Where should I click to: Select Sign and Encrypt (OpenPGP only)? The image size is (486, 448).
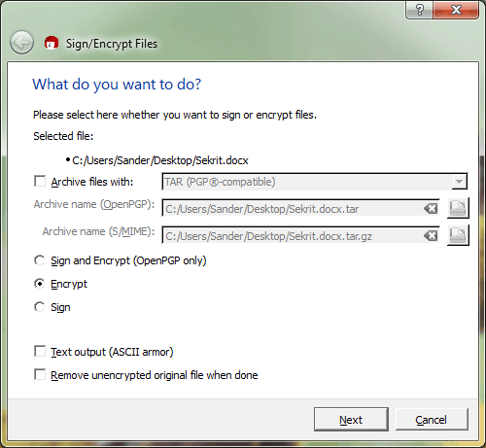40,260
